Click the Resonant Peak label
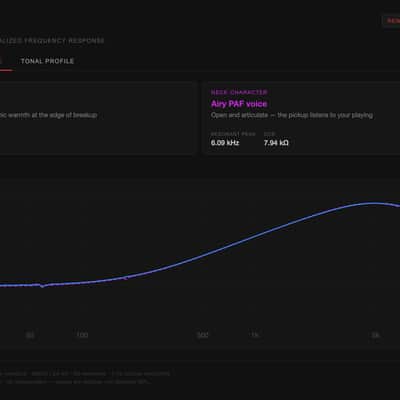 tap(233, 134)
